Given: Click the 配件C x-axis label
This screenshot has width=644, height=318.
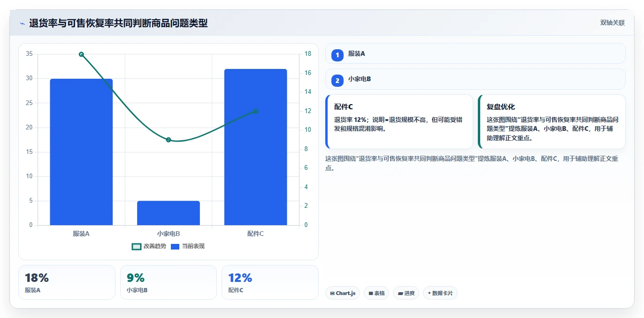Looking at the screenshot, I should [x=255, y=233].
